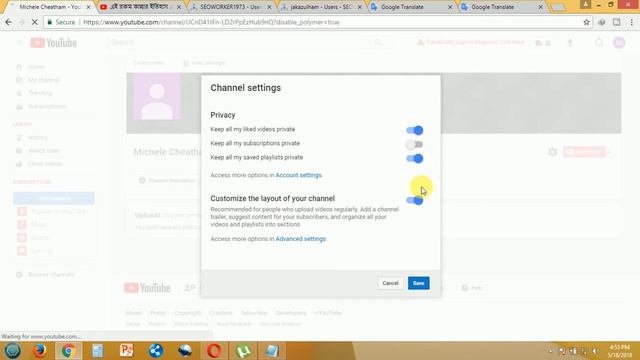Save the channel settings
640x360 pixels.
[418, 283]
